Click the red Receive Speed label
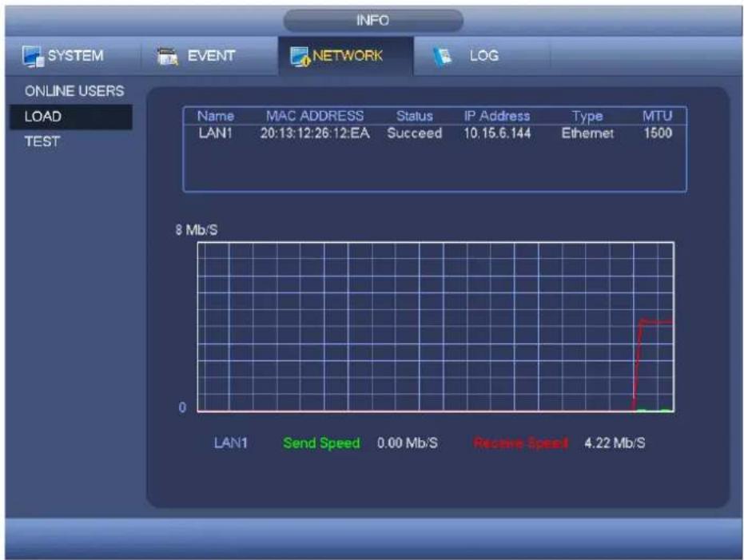The height and width of the screenshot is (560, 744). [520, 443]
